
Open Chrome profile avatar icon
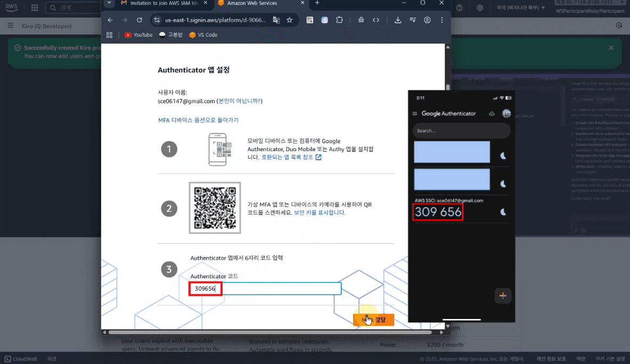tap(427, 20)
